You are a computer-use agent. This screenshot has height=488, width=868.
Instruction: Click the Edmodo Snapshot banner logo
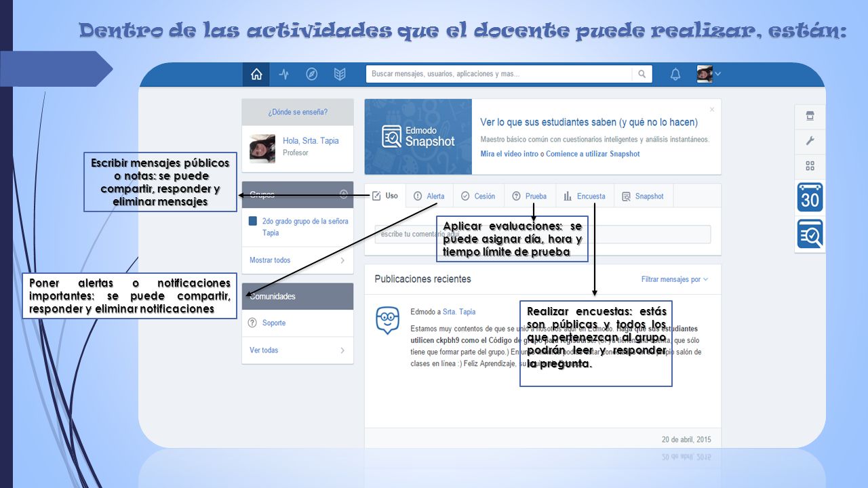418,137
